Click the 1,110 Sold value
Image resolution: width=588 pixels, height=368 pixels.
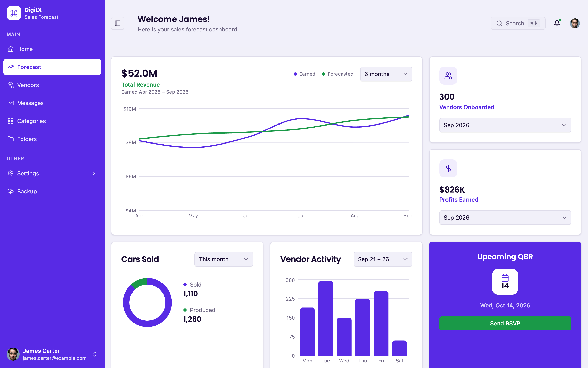190,294
